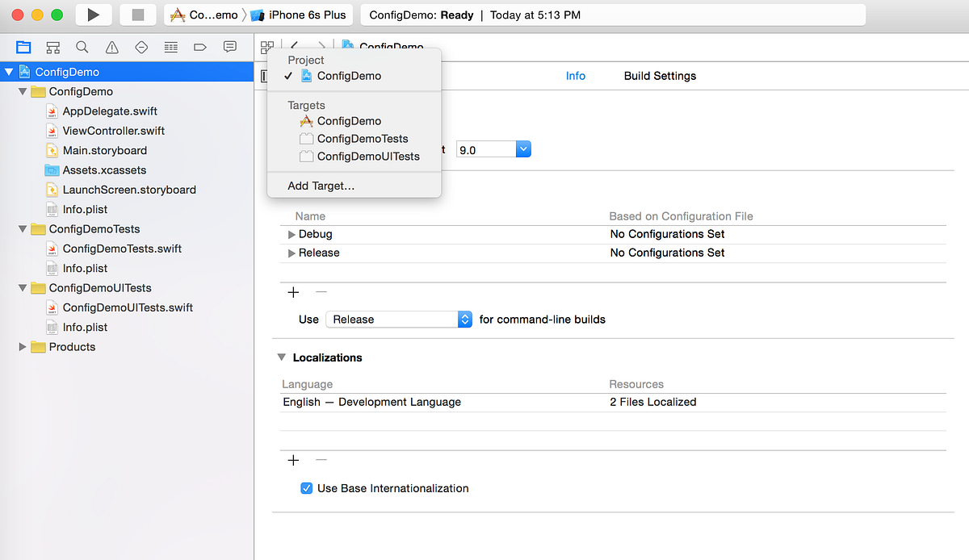Image resolution: width=969 pixels, height=560 pixels.
Task: Open the Project navigator
Action: click(23, 47)
